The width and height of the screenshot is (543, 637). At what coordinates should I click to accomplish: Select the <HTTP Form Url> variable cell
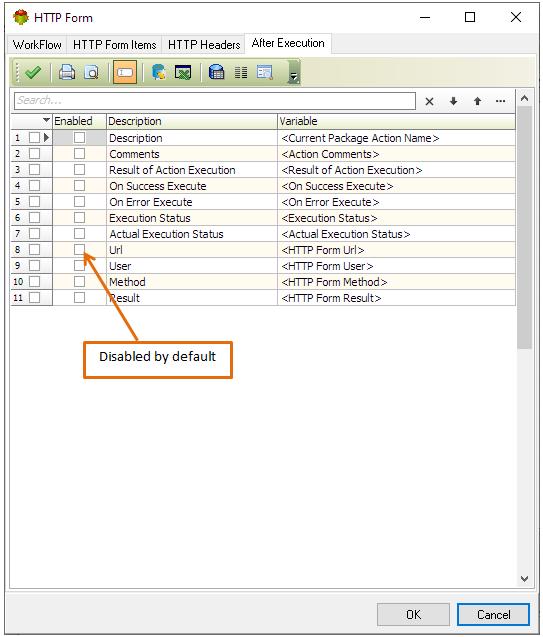396,250
